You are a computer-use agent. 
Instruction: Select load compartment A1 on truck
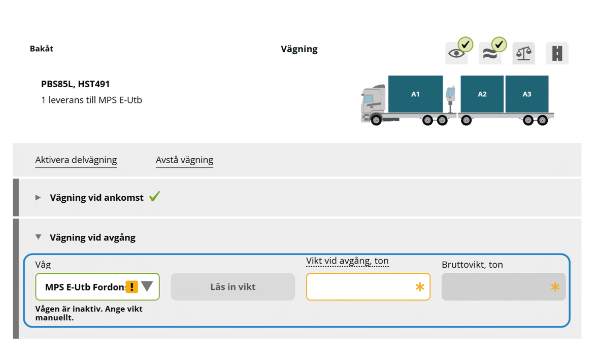coord(416,94)
